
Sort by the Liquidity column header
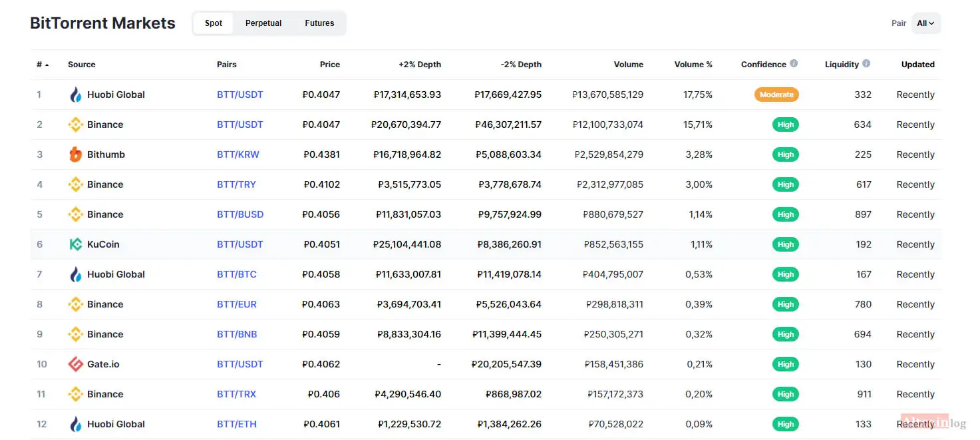(x=842, y=65)
